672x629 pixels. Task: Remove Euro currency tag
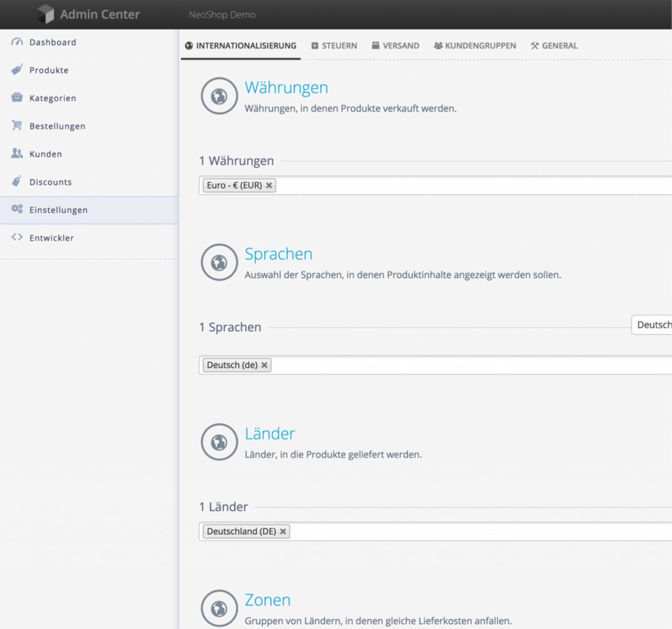(269, 185)
